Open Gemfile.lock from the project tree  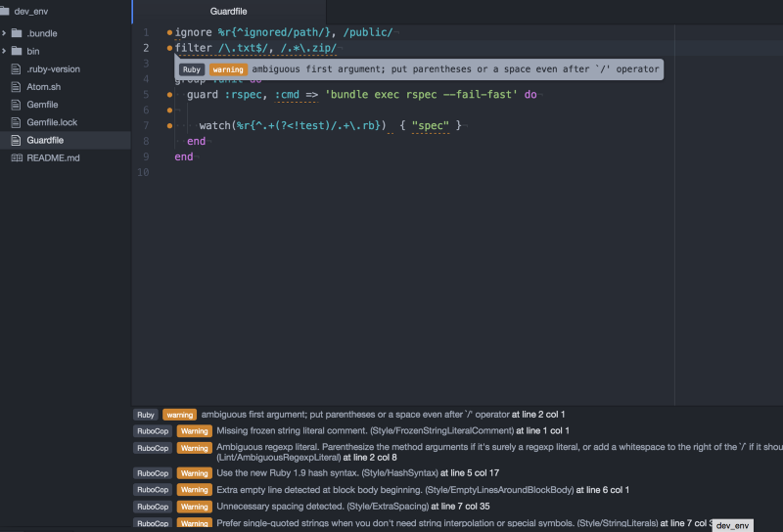click(52, 122)
